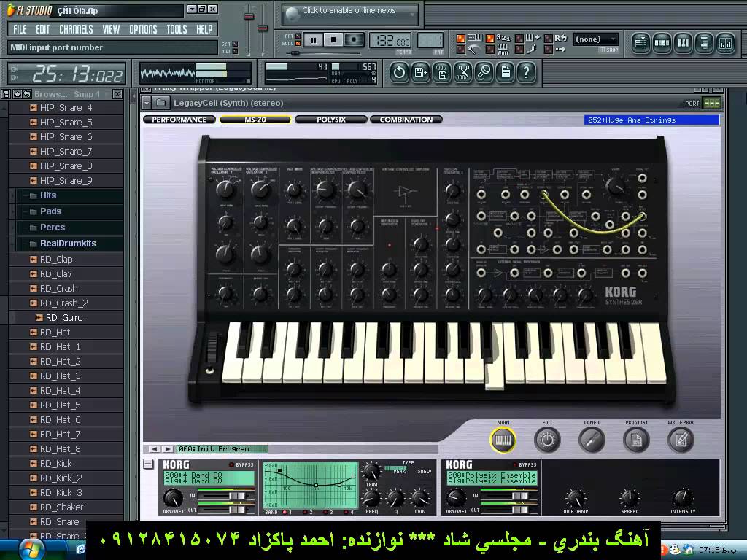Open the project info document icon
This screenshot has height=560, width=747.
tap(505, 73)
